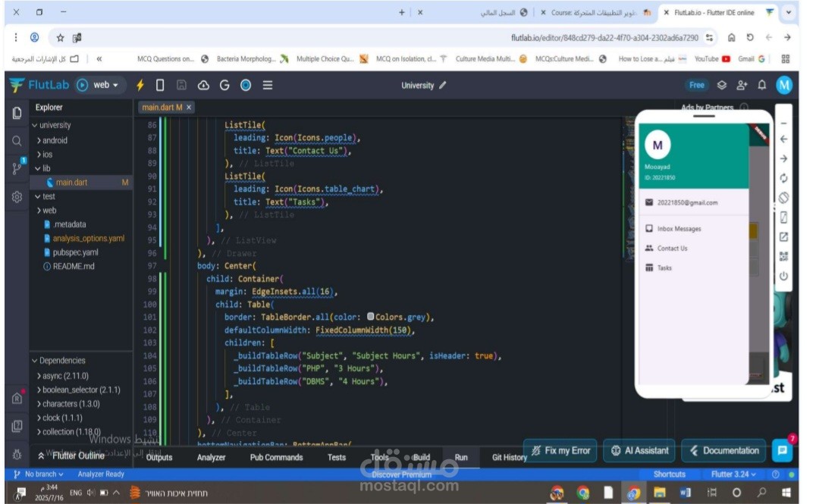Rotate the emulator screen orientation
The width and height of the screenshot is (819, 504).
tap(783, 198)
